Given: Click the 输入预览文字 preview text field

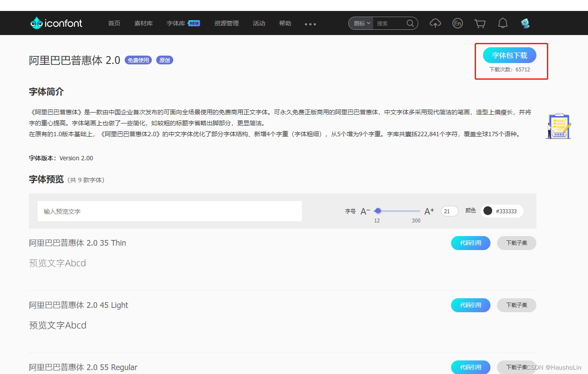Looking at the screenshot, I should click(x=170, y=211).
